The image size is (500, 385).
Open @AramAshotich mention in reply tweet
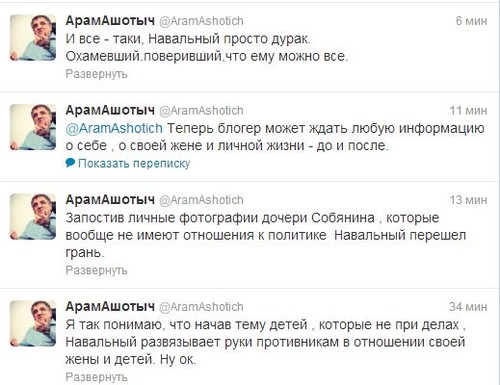point(114,128)
